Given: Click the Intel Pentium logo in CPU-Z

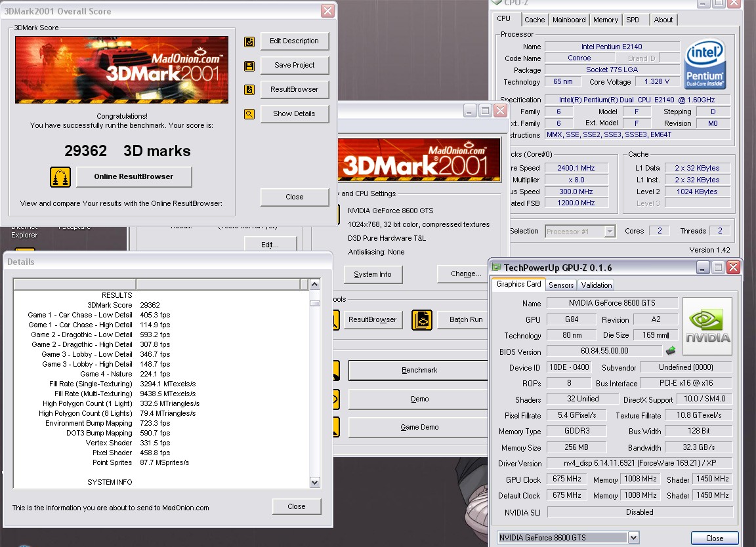Looking at the screenshot, I should (x=705, y=64).
